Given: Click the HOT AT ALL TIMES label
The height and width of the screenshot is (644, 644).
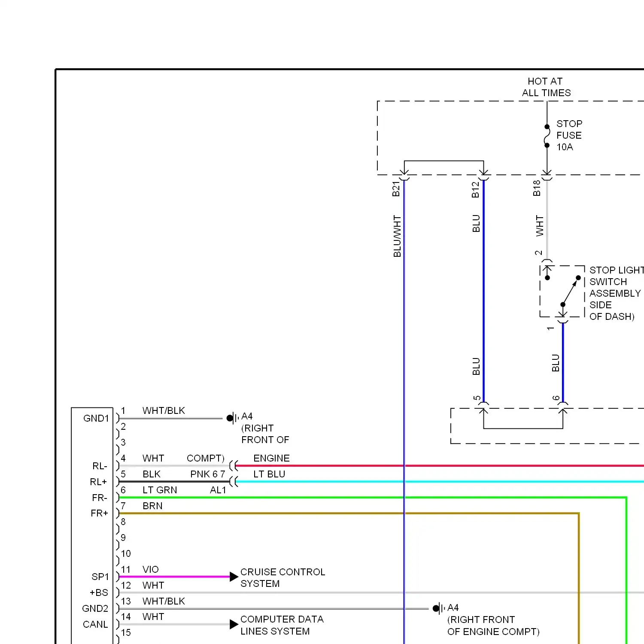Looking at the screenshot, I should tap(546, 87).
